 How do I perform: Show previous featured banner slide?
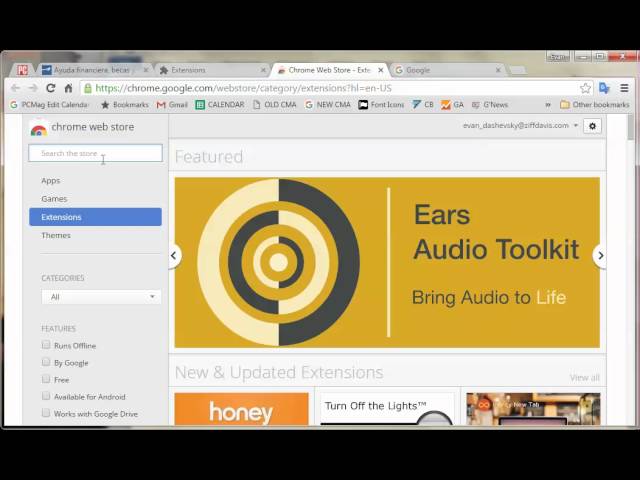coord(174,256)
